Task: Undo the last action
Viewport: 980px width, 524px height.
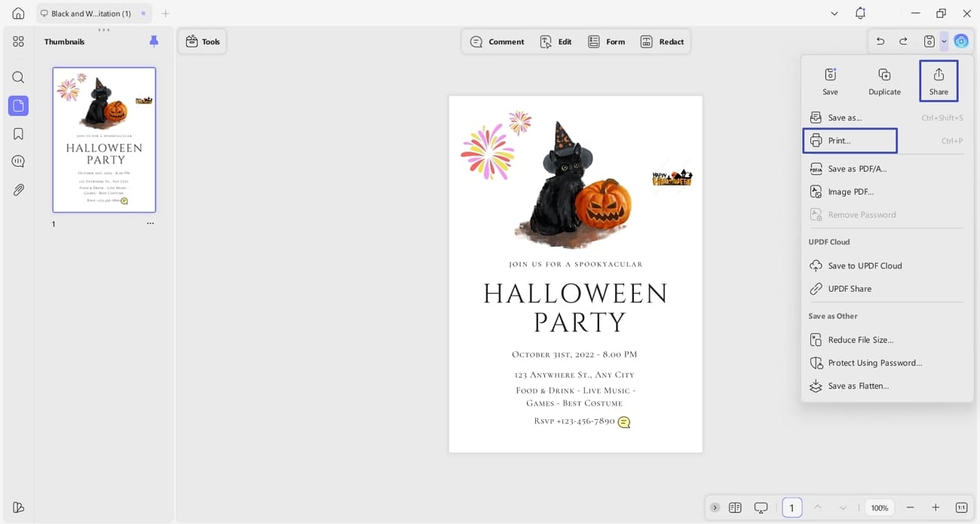Action: (880, 41)
